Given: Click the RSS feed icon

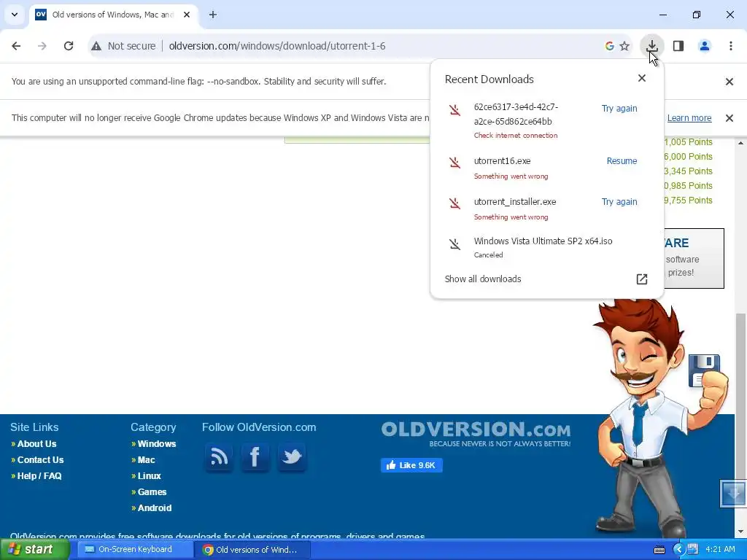Looking at the screenshot, I should click(219, 456).
